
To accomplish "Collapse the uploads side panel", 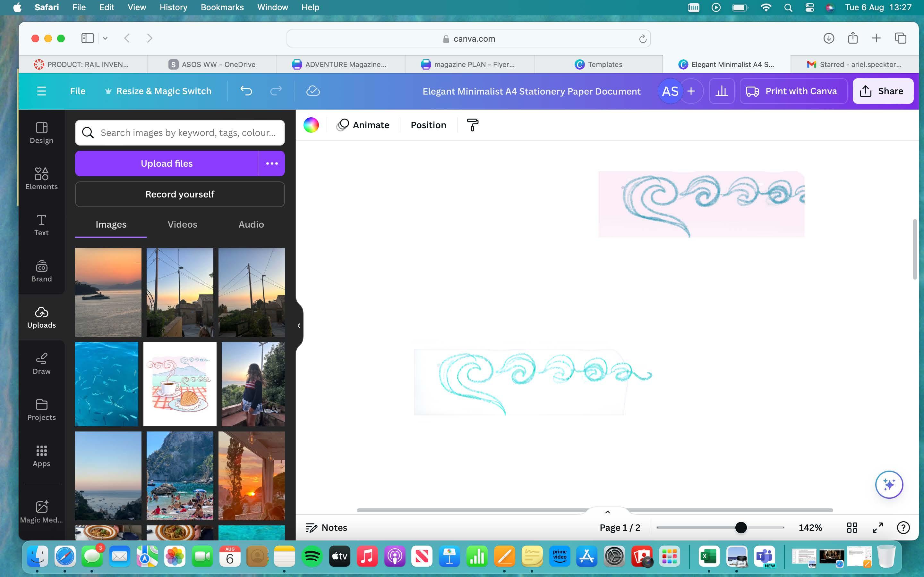I will (299, 325).
